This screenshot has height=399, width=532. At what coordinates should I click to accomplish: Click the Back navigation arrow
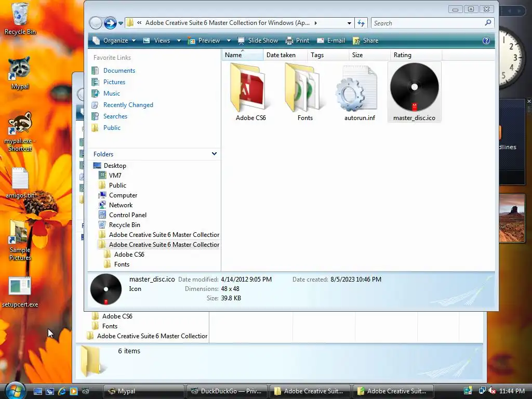96,23
